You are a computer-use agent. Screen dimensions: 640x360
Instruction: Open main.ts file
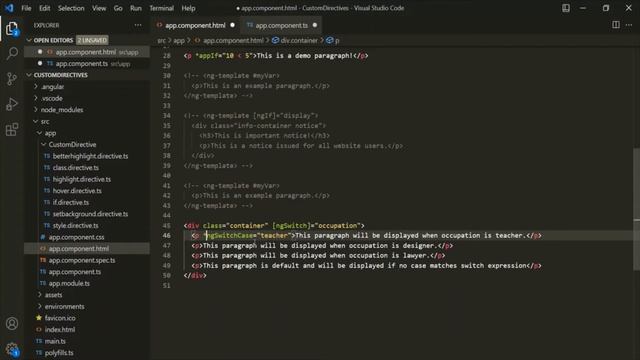point(55,341)
